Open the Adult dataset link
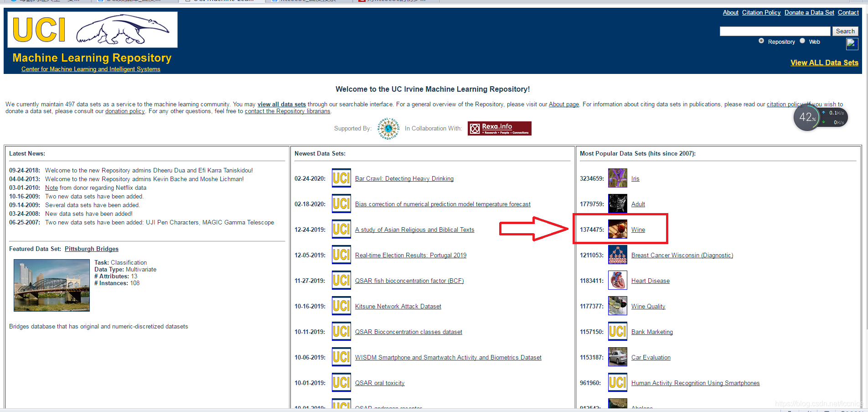This screenshot has height=412, width=868. coord(638,204)
